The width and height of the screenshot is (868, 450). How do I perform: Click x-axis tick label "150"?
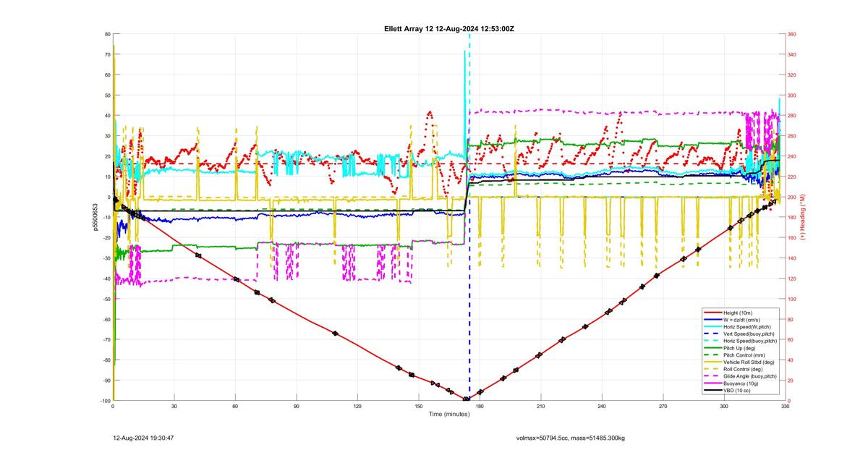[418, 407]
